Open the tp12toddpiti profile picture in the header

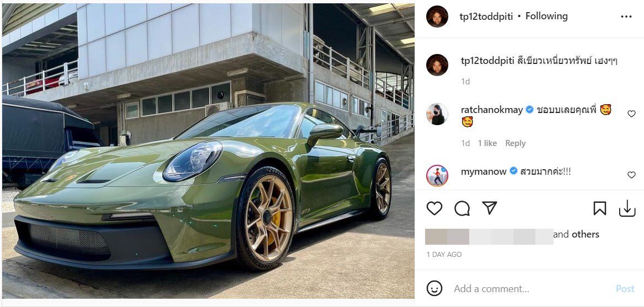pos(437,17)
